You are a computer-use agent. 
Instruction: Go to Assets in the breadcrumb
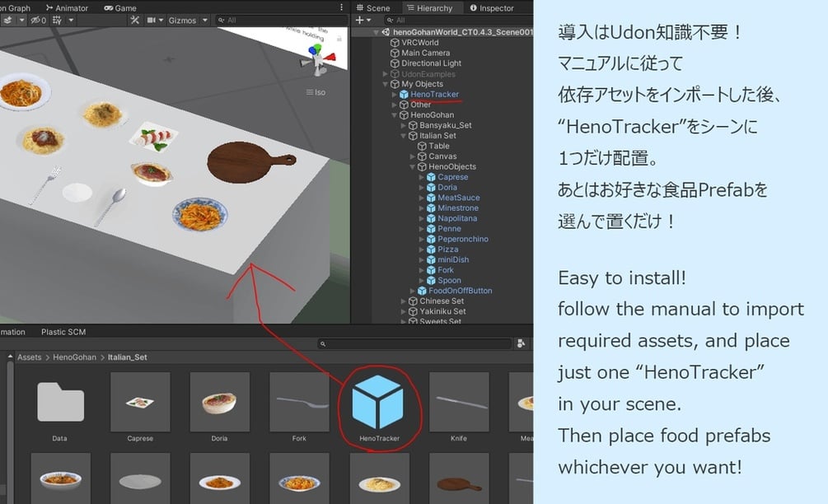pos(29,357)
